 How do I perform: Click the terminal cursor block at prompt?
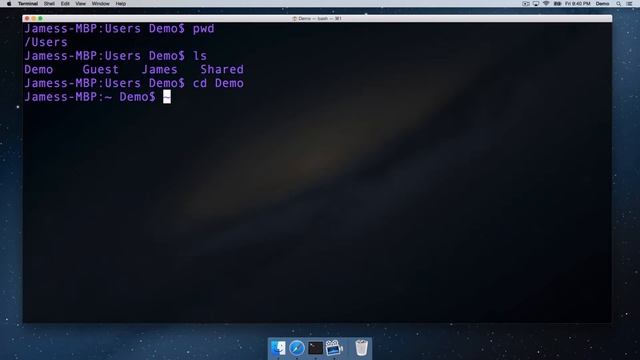tap(167, 97)
